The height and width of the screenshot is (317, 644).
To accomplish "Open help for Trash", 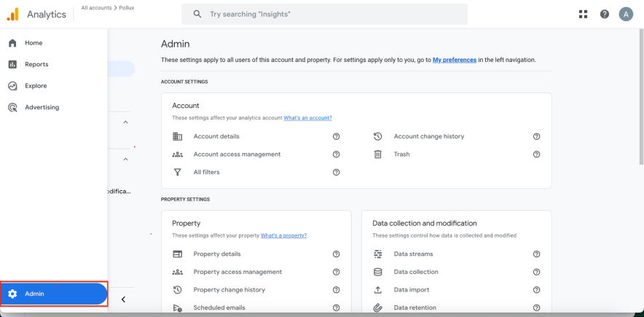I will tap(536, 154).
